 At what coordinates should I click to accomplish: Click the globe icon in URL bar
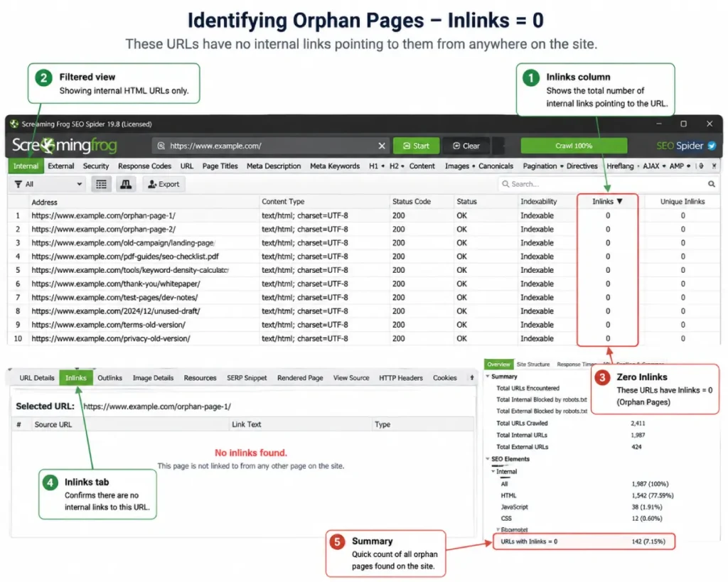161,146
